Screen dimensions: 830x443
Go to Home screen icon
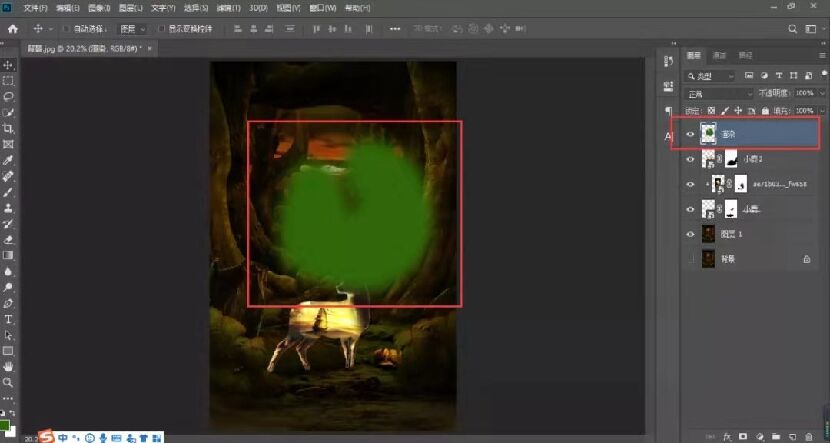(x=13, y=29)
